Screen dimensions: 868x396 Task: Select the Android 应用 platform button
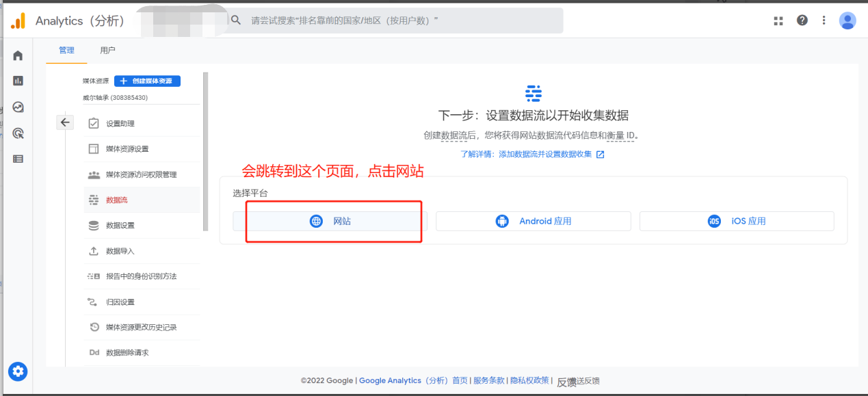pyautogui.click(x=533, y=221)
